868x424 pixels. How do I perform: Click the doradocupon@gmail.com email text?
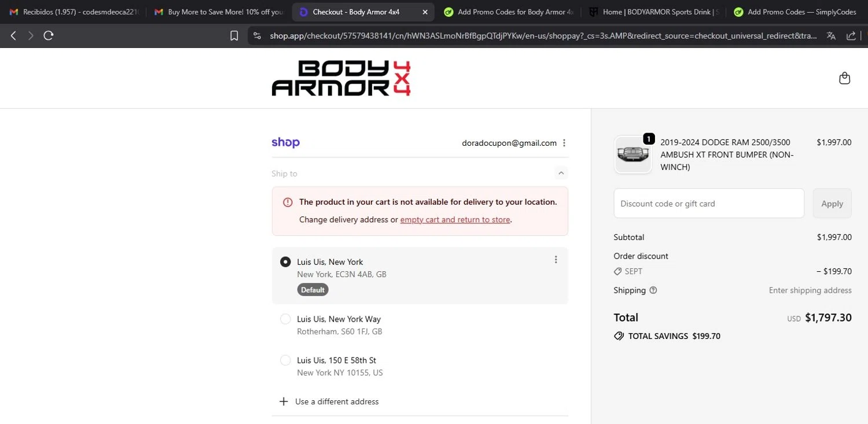[x=509, y=143]
